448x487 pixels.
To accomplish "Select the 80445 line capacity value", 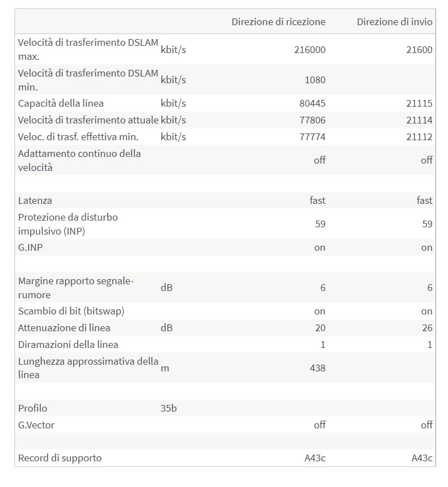I will (x=312, y=103).
